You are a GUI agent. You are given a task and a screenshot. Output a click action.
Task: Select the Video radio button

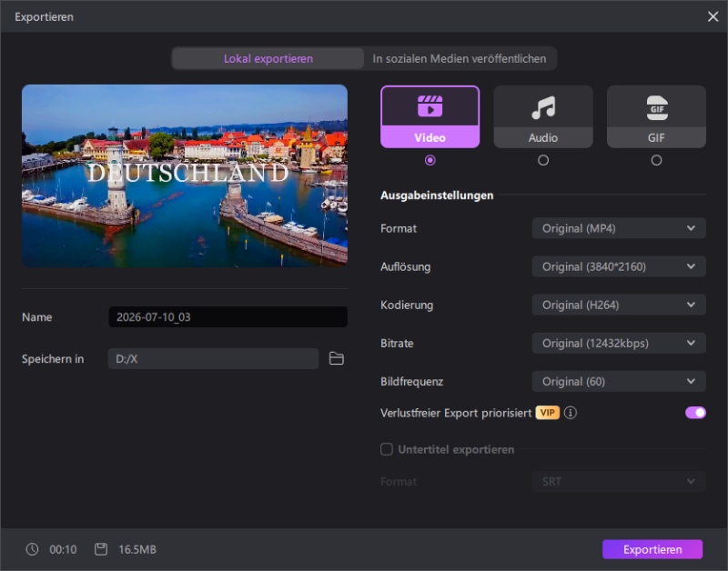pos(430,160)
